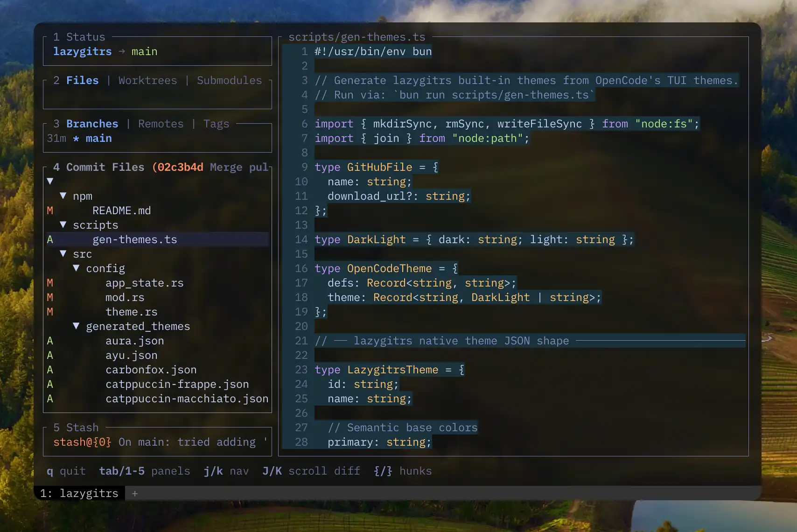Collapse the config folder
The width and height of the screenshot is (797, 532).
pyautogui.click(x=76, y=268)
